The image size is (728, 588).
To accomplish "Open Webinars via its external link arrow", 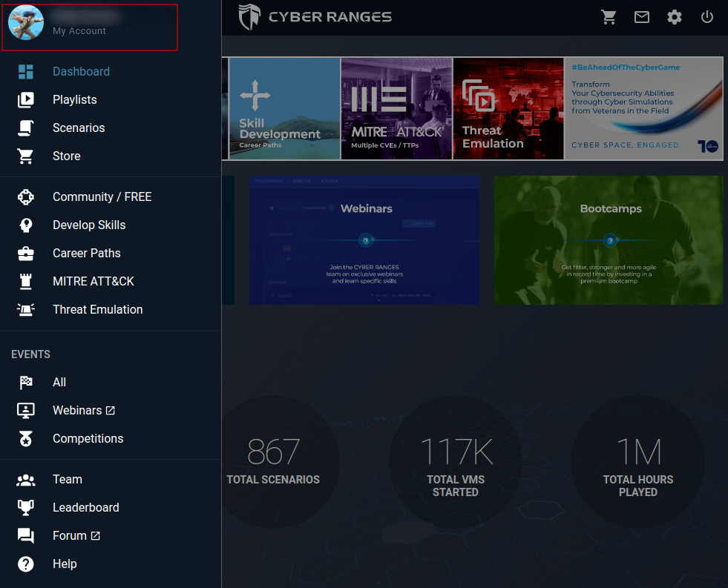I will 111,409.
